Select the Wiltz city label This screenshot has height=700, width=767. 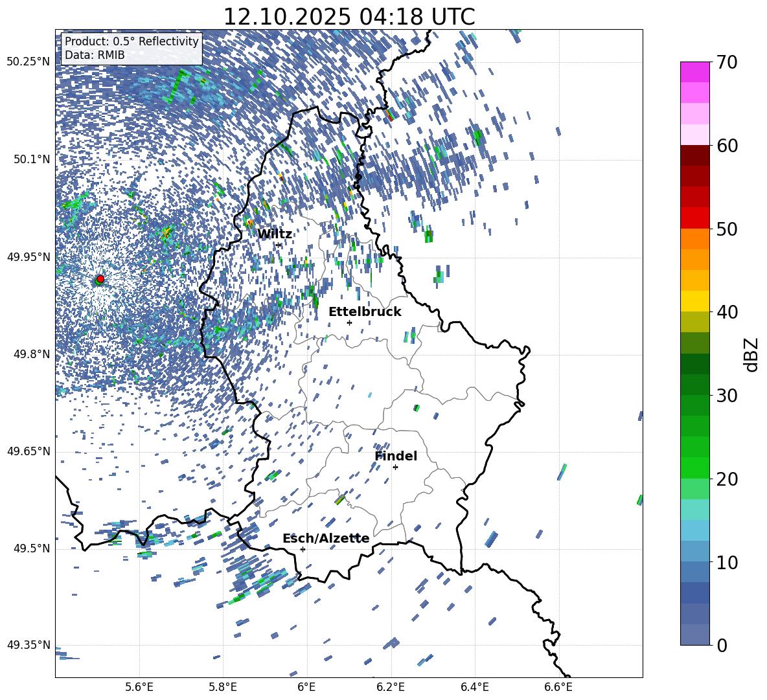click(275, 234)
